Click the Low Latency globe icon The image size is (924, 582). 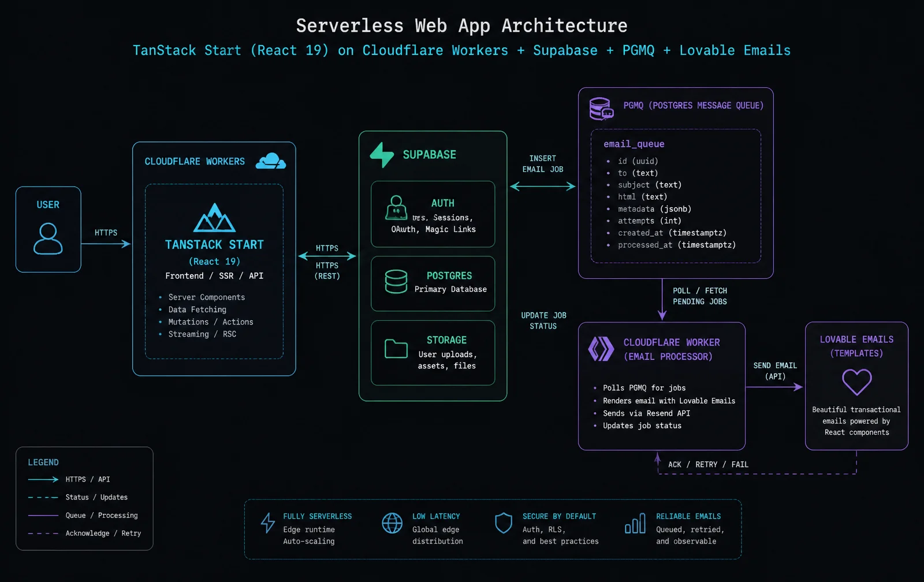[392, 523]
